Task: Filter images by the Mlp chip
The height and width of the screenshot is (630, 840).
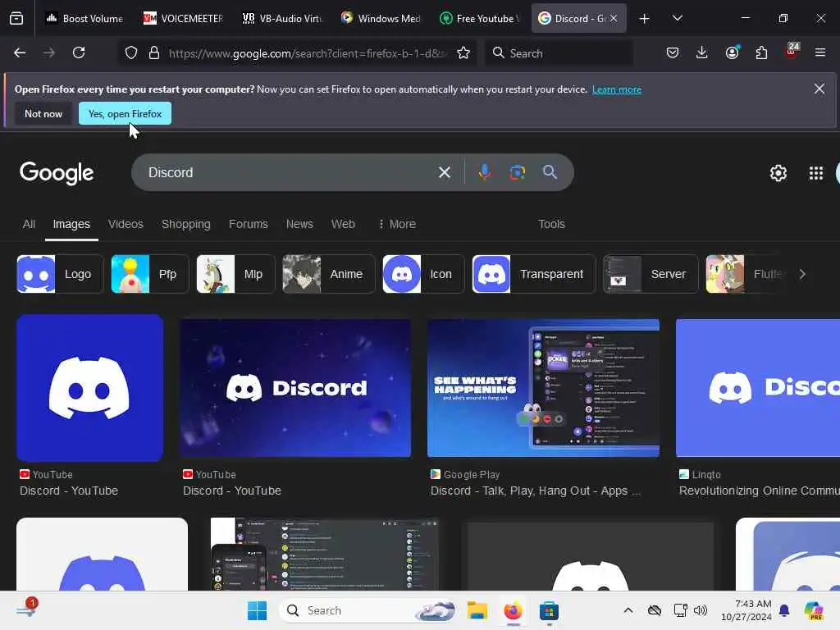Action: coord(235,274)
